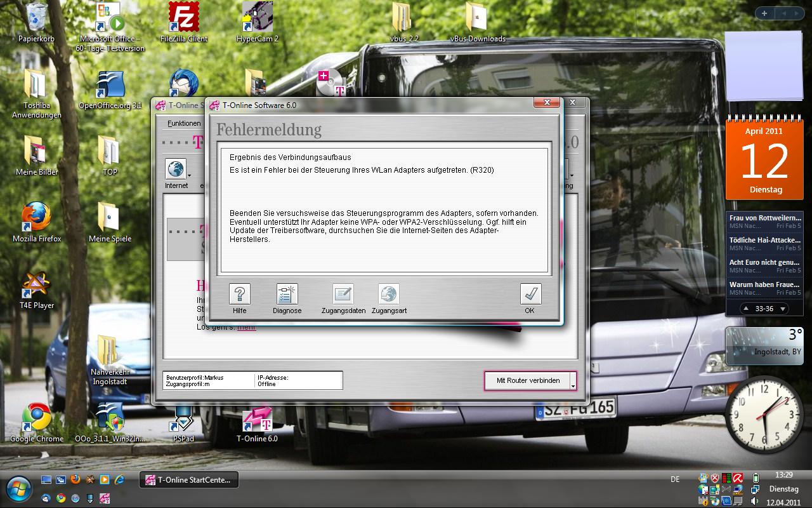Expand the Internet icon dropdown arrow

click(x=189, y=175)
